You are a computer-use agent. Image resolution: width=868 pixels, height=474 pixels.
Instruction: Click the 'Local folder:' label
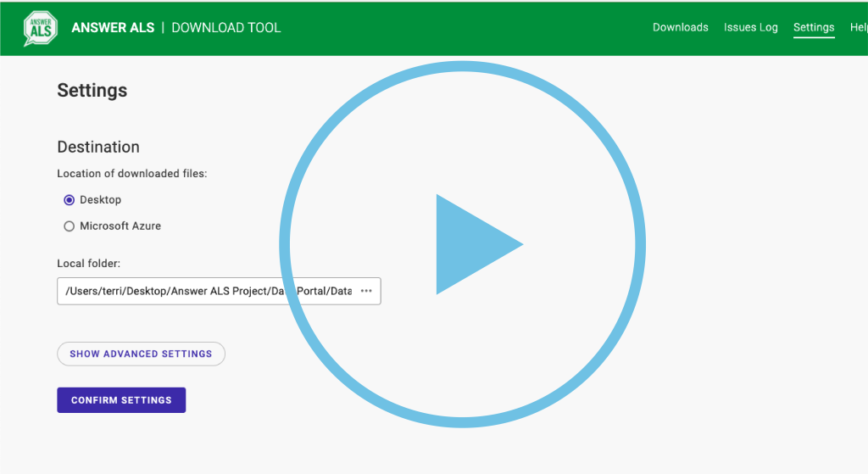coord(88,264)
